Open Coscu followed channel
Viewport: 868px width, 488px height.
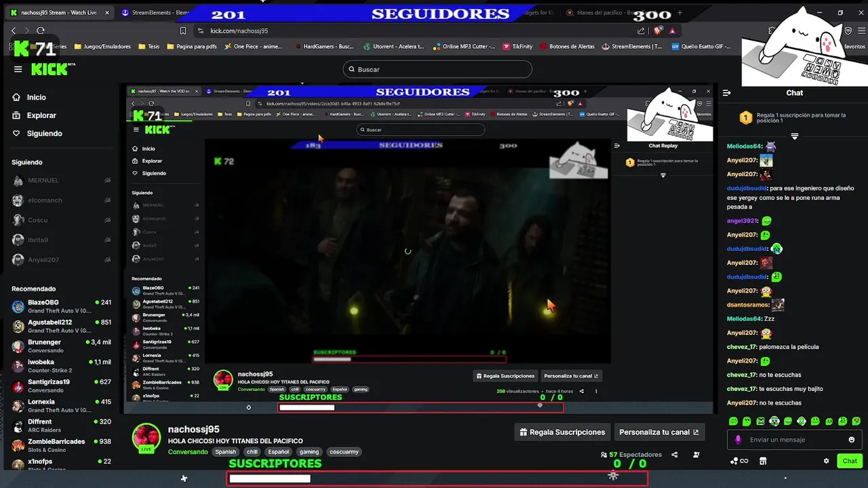click(x=61, y=220)
